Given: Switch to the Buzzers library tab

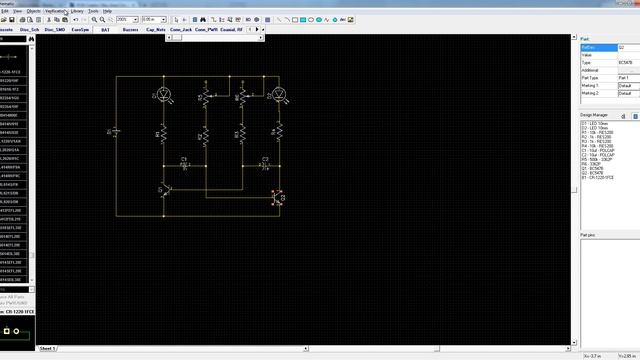Looking at the screenshot, I should point(130,30).
